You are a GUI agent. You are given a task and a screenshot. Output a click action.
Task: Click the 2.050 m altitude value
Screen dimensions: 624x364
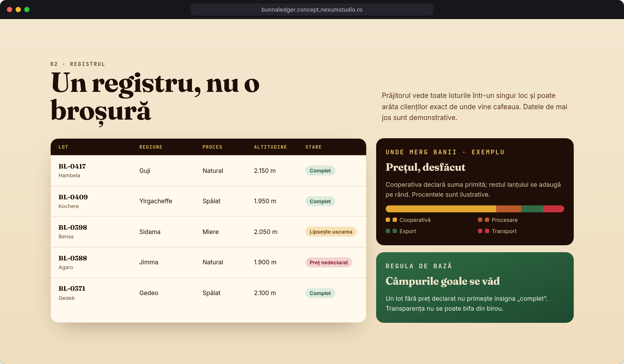point(265,232)
